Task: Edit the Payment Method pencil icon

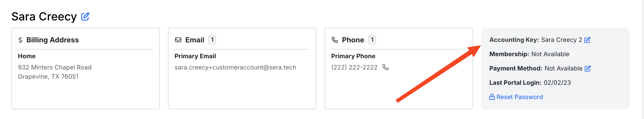Action: tap(588, 68)
